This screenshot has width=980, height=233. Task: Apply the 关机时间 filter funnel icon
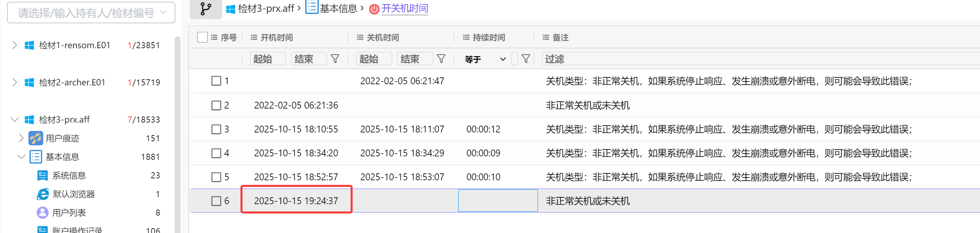coord(441,59)
